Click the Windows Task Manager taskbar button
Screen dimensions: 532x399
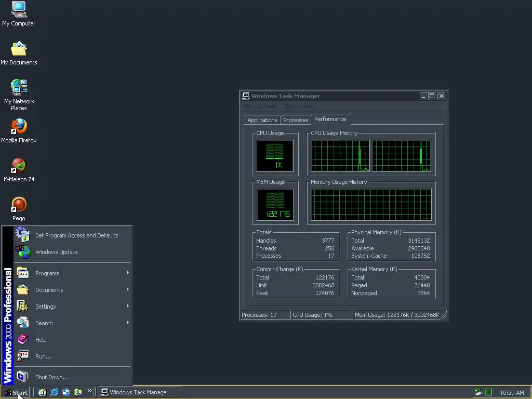pyautogui.click(x=140, y=392)
